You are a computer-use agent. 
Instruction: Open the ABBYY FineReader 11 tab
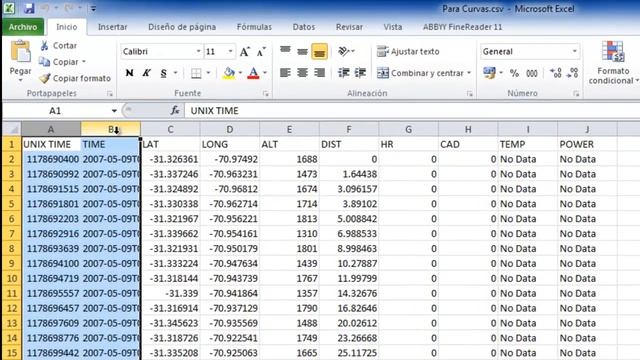pos(462,27)
